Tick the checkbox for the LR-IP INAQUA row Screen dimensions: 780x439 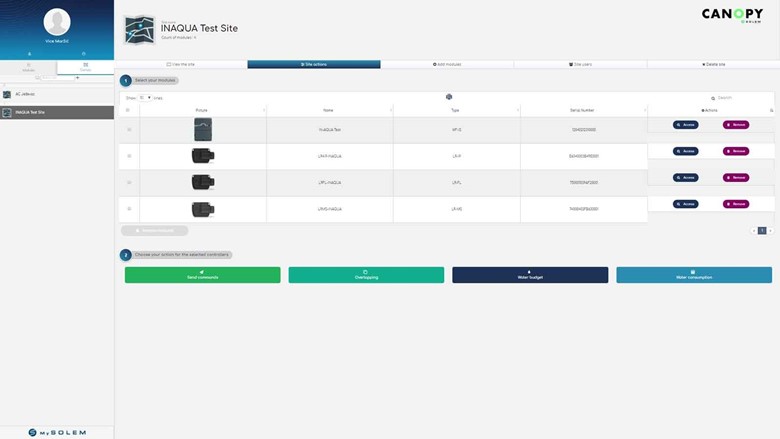(127, 155)
